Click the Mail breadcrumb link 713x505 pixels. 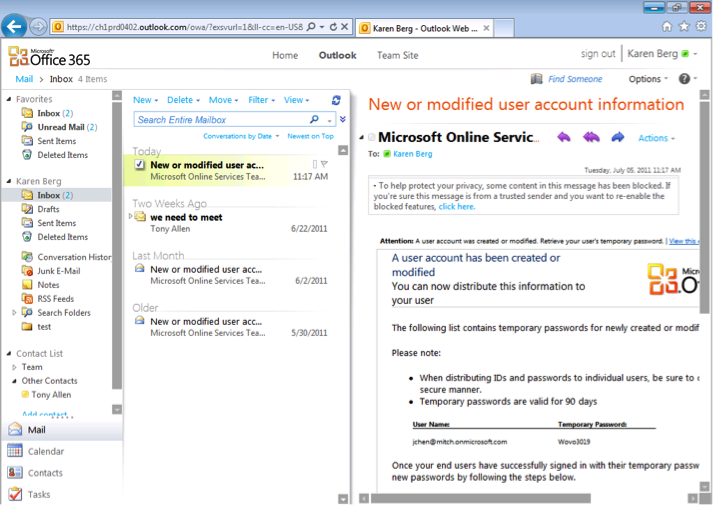pos(24,79)
